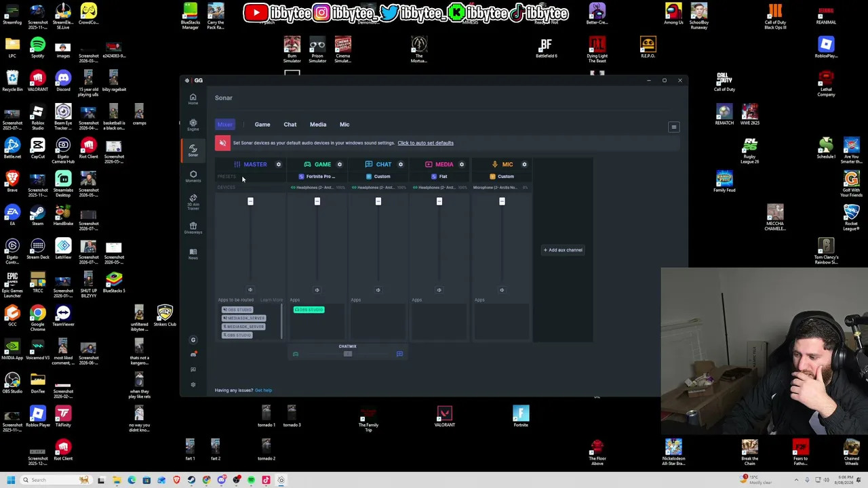Mute the Media channel

(439, 290)
